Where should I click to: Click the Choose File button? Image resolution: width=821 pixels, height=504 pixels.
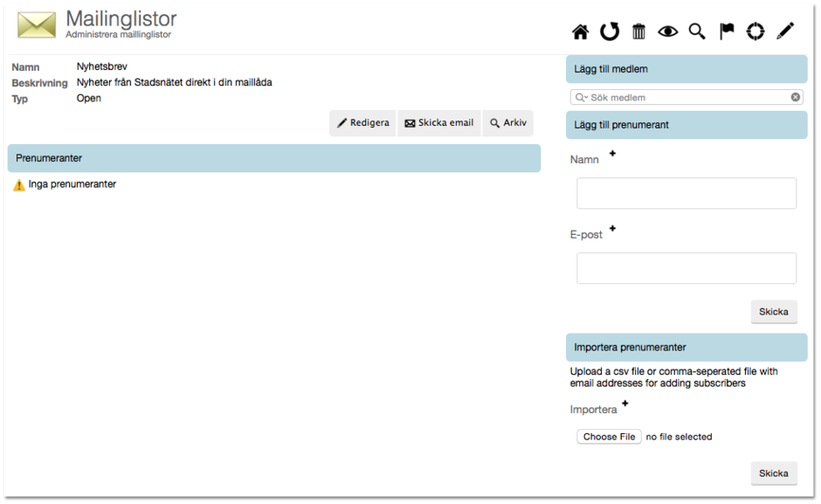(x=609, y=437)
